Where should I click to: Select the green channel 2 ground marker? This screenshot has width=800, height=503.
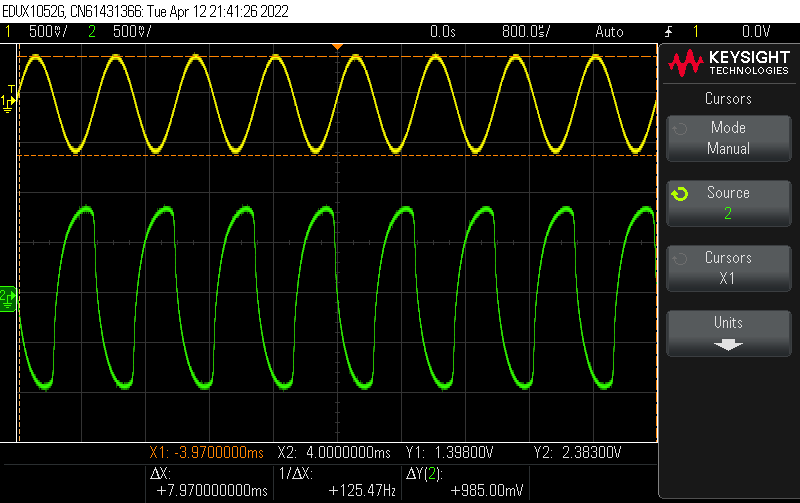coord(8,297)
